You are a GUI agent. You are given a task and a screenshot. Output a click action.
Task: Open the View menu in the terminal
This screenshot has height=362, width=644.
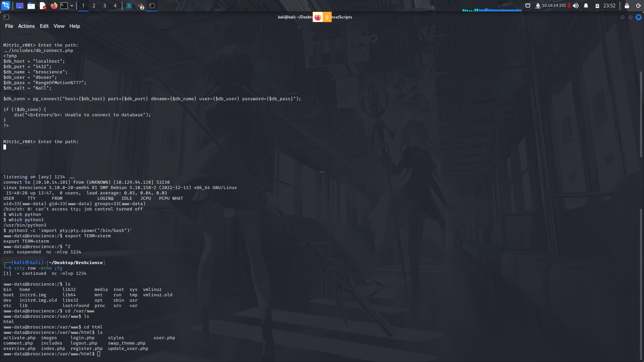(59, 26)
